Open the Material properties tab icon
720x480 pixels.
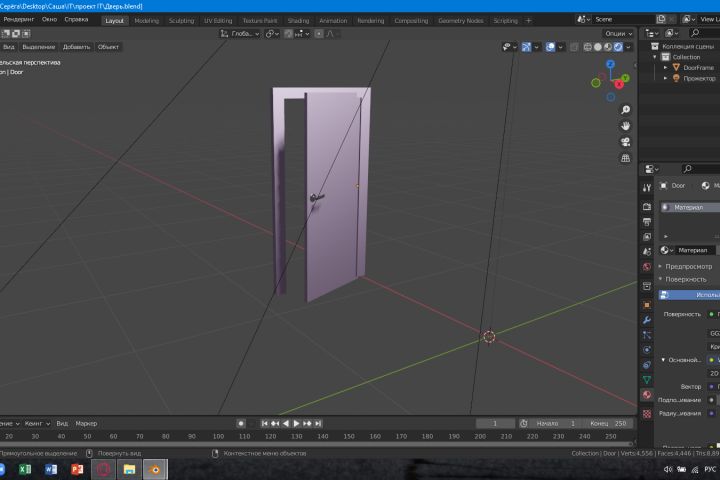[x=647, y=395]
